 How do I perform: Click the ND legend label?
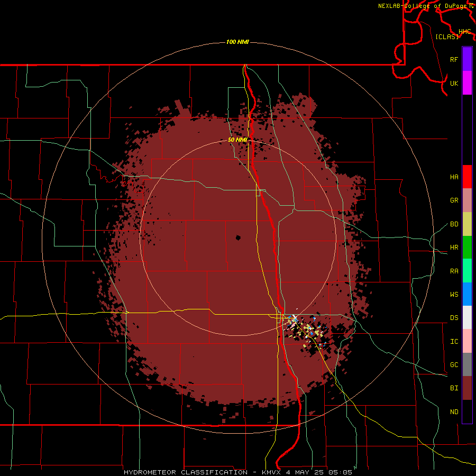(454, 412)
